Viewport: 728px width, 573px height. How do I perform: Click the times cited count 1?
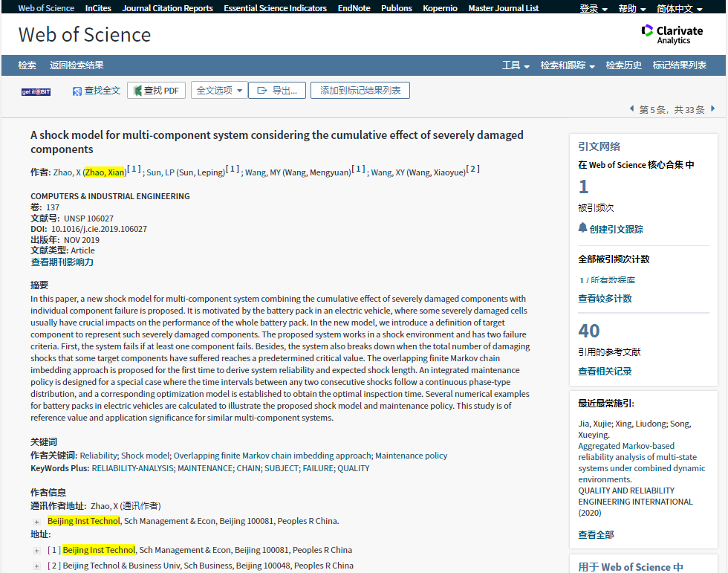[583, 187]
